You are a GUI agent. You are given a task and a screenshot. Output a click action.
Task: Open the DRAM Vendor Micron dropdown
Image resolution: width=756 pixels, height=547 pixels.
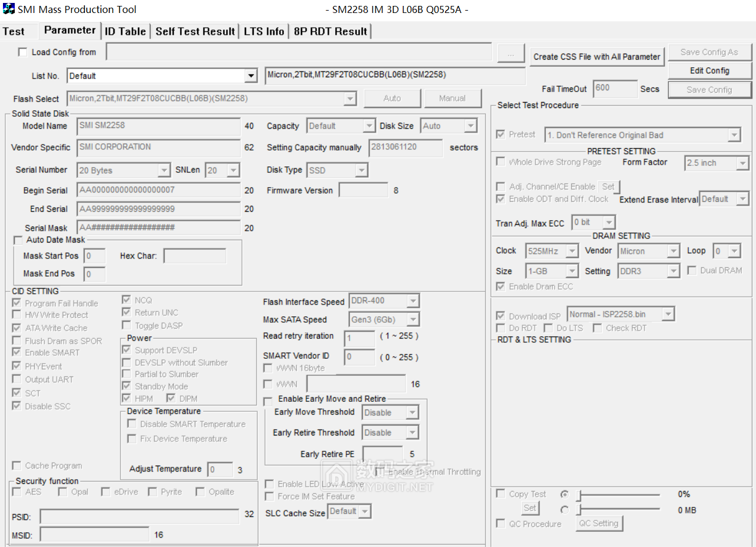pos(649,251)
